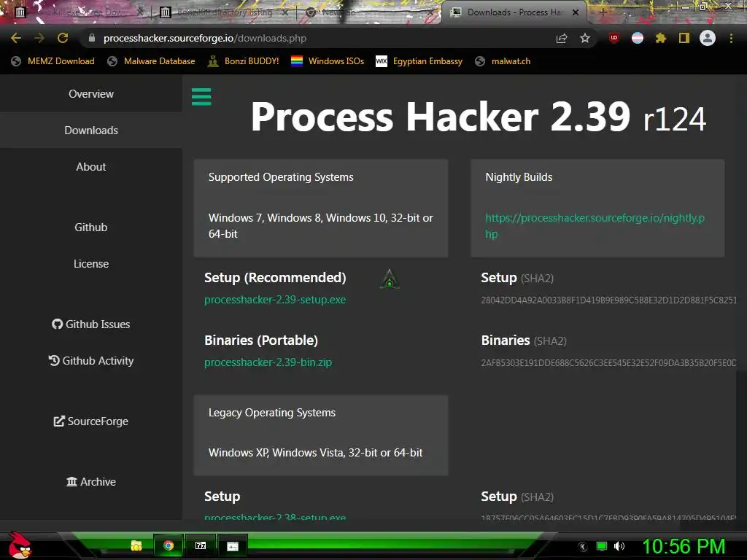The height and width of the screenshot is (560, 747).
Task: Click the share page icon in address bar
Action: pos(562,38)
